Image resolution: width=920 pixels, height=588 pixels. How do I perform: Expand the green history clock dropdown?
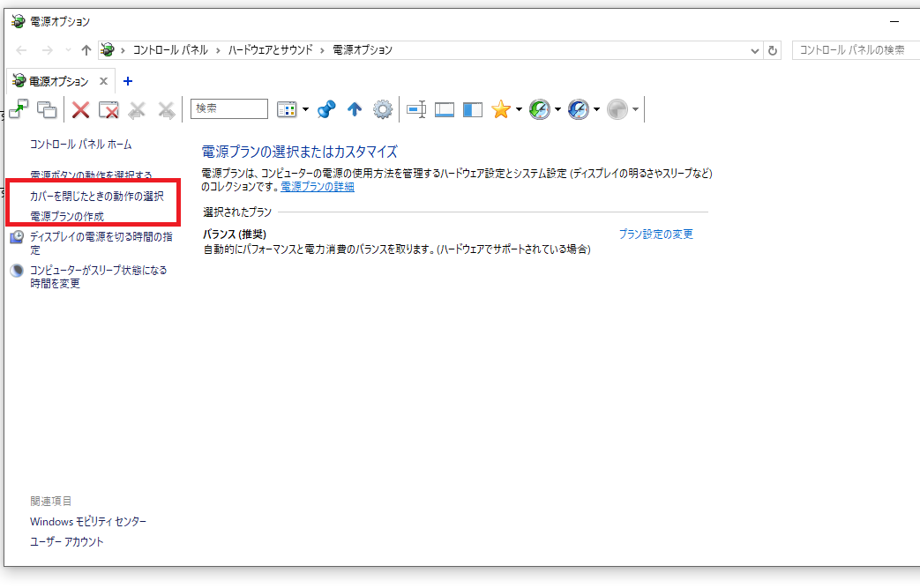[x=557, y=109]
